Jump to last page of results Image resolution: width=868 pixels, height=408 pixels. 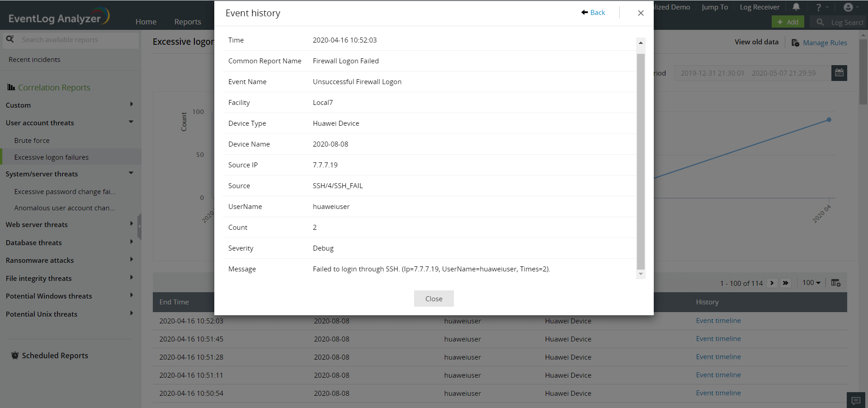[786, 283]
